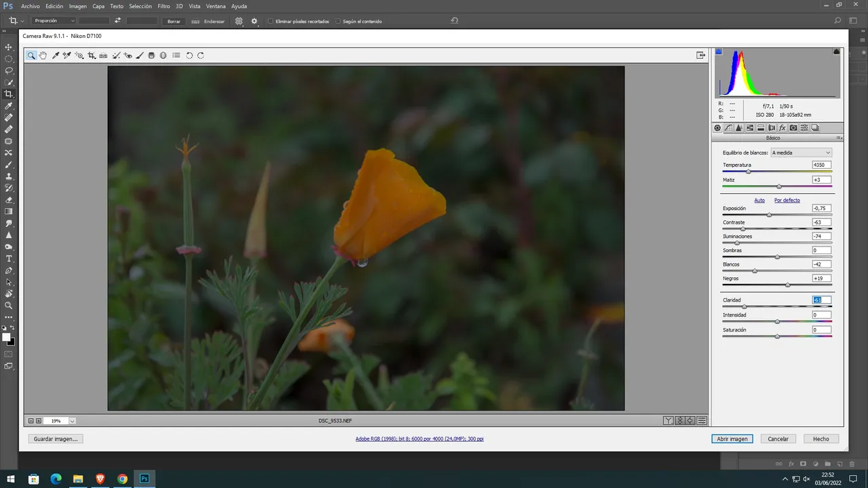Select the White Balance eyedropper tool

click(56, 56)
